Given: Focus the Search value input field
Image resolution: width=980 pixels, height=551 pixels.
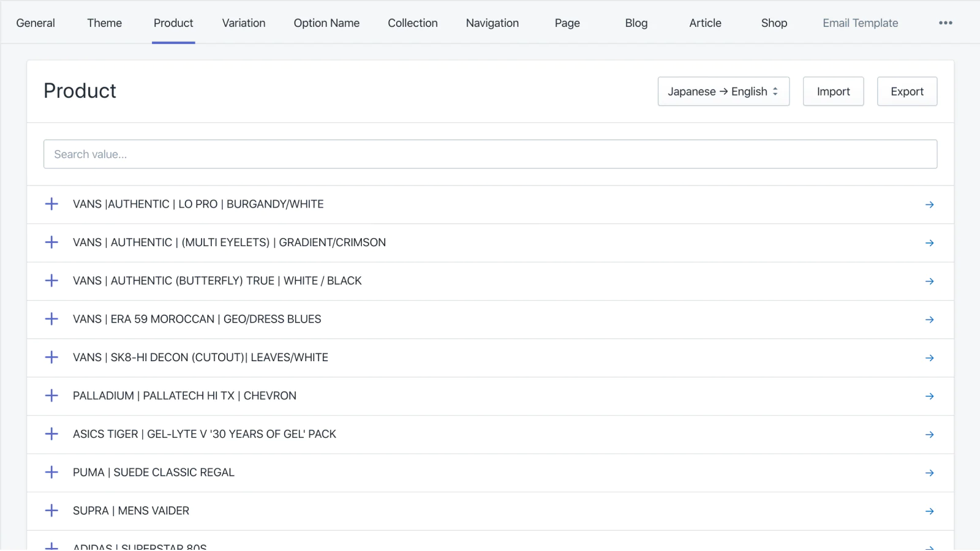Looking at the screenshot, I should click(x=490, y=154).
